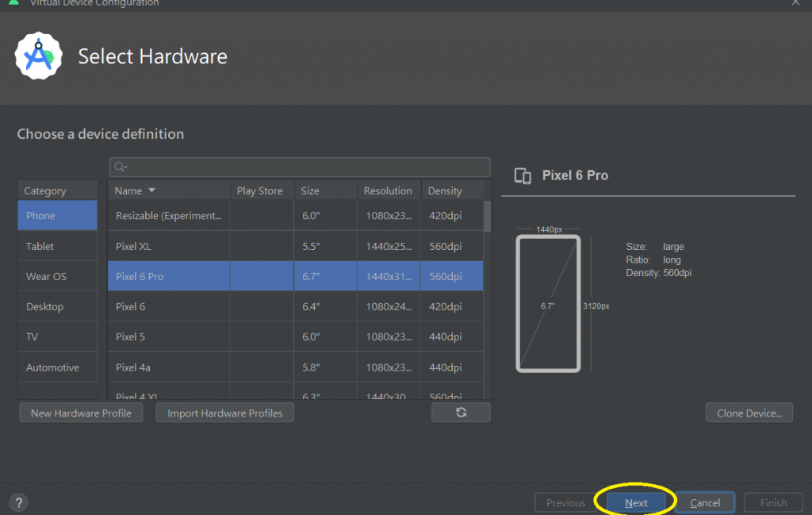Screen dimensions: 812x515
Task: Click the Next button
Action: point(636,502)
